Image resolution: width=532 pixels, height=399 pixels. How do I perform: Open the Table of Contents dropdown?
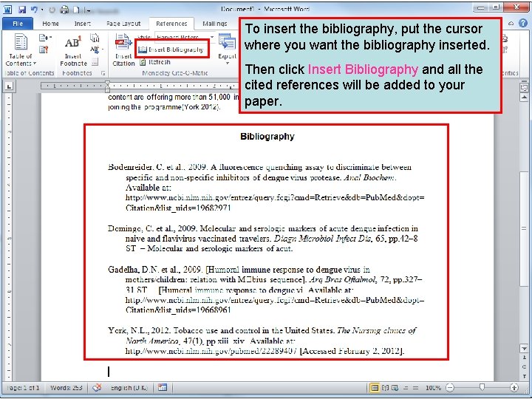click(21, 50)
